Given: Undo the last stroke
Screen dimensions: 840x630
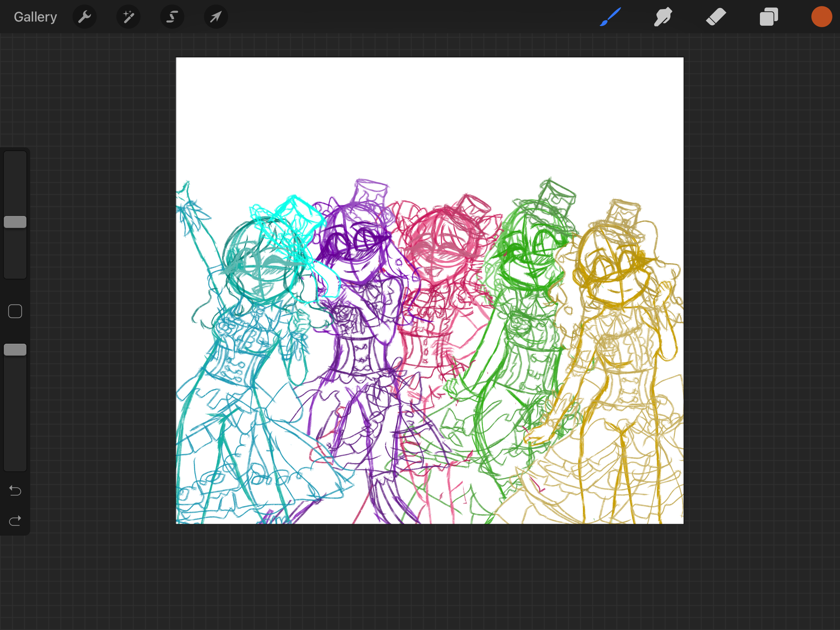Looking at the screenshot, I should (x=15, y=491).
